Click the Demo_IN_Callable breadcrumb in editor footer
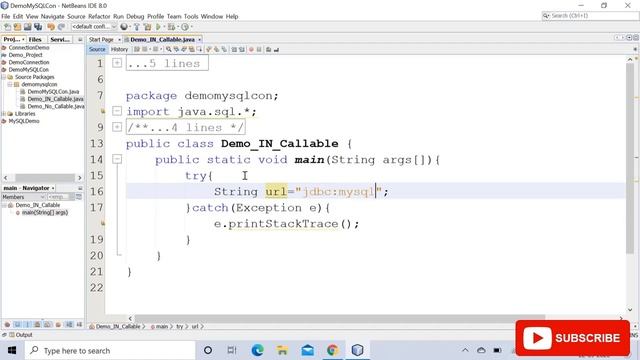 (115, 327)
